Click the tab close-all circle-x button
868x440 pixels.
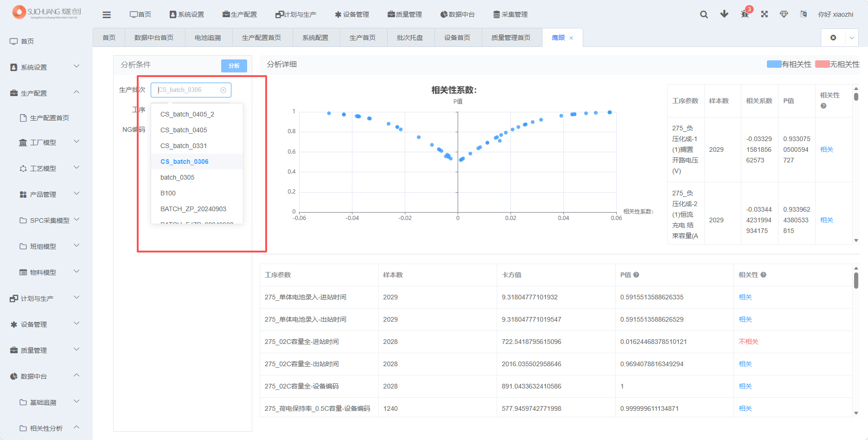(x=833, y=38)
